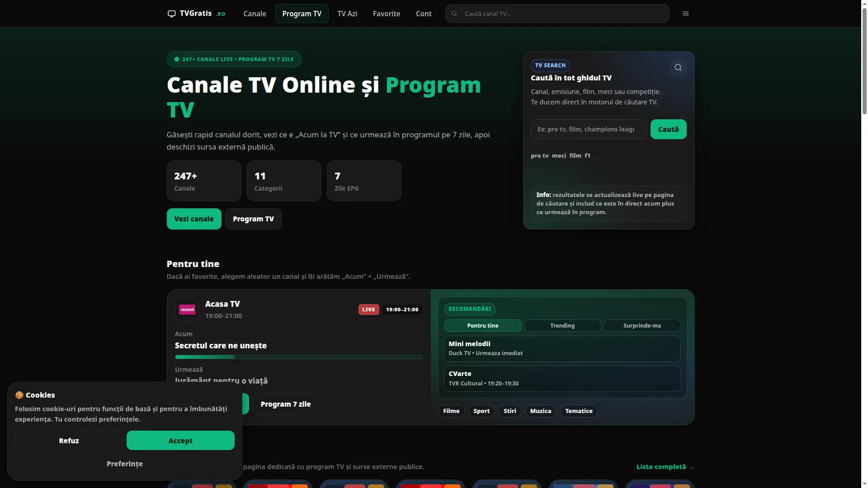Click the magnifier icon in header search
Image resolution: width=868 pixels, height=488 pixels.
(454, 14)
